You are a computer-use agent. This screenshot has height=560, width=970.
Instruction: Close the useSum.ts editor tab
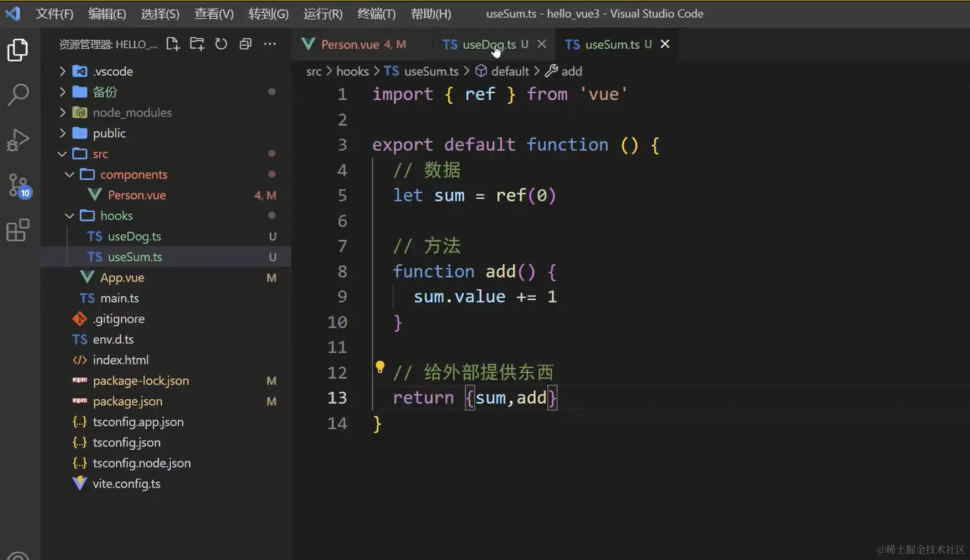(x=665, y=44)
